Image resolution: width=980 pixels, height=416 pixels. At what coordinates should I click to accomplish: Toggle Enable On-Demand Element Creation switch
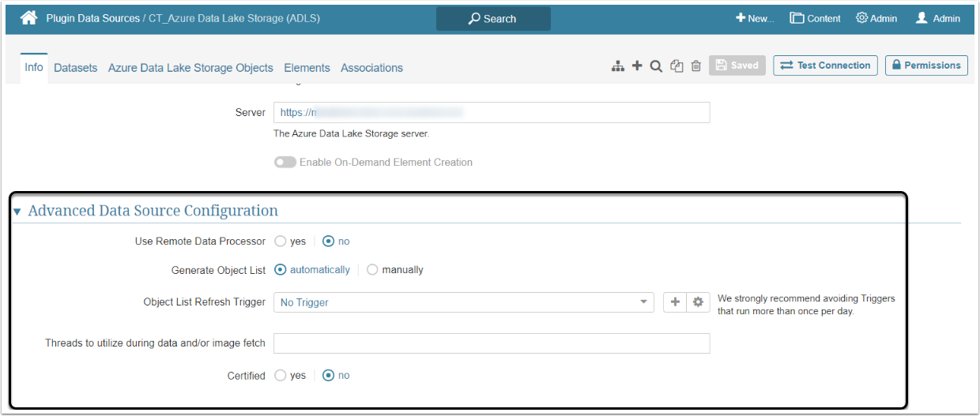coord(285,162)
